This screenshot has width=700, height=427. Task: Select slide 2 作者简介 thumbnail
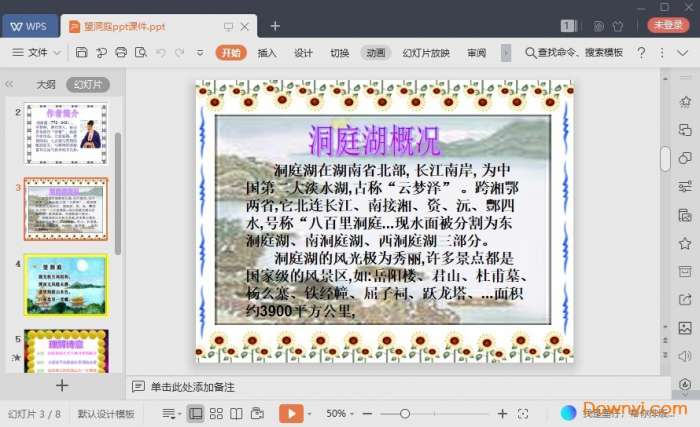(x=66, y=134)
